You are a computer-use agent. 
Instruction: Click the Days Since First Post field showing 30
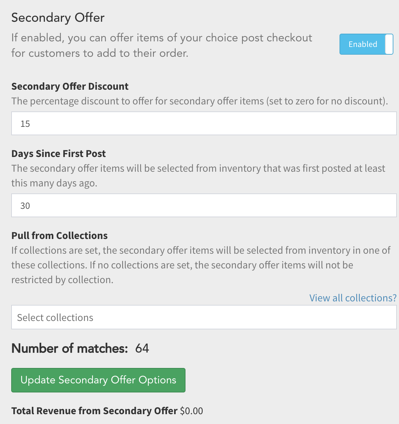click(204, 206)
